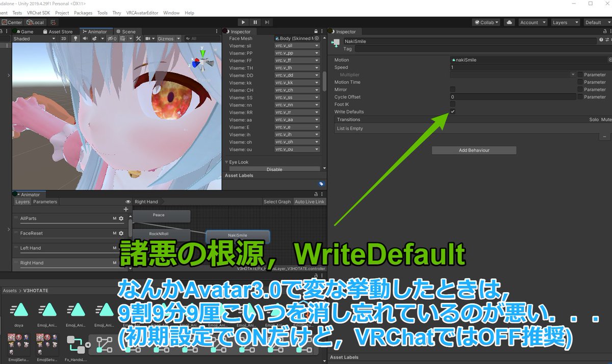
Task: Toggle the Motion Time Parameter checkbox
Action: [580, 82]
